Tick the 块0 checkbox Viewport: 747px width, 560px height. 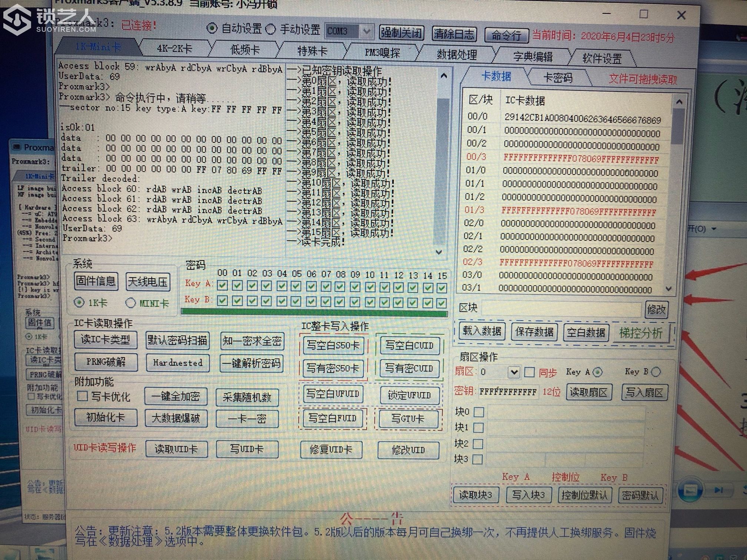479,412
